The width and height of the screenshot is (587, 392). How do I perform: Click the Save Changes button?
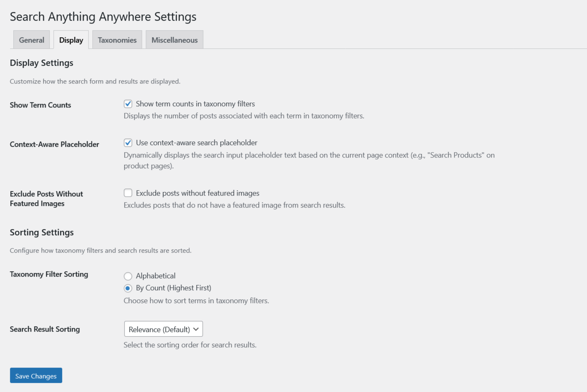tap(36, 375)
